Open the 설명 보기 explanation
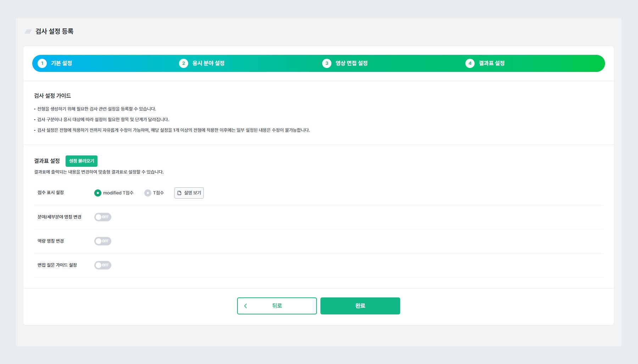Viewport: 638px width, 364px height. [x=189, y=193]
